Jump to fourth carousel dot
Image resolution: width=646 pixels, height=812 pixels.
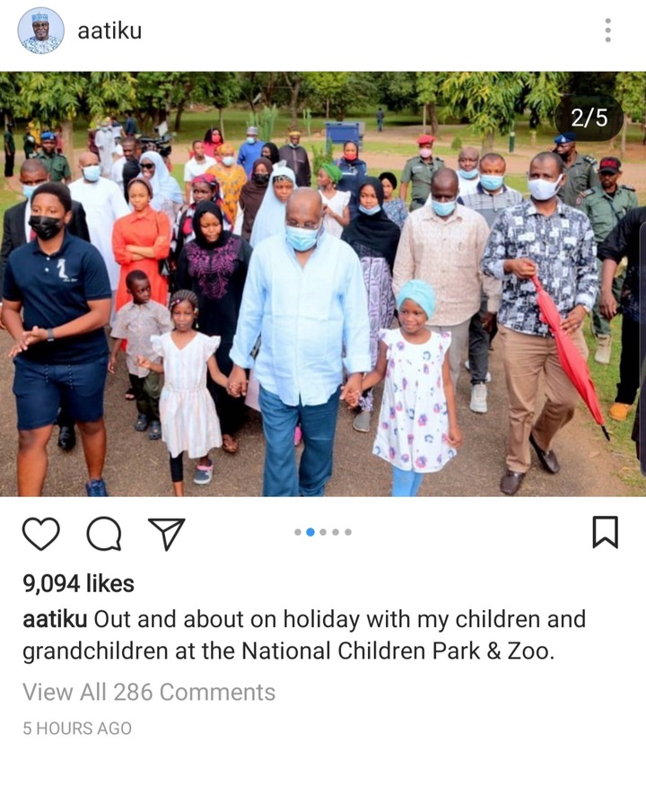coord(336,532)
